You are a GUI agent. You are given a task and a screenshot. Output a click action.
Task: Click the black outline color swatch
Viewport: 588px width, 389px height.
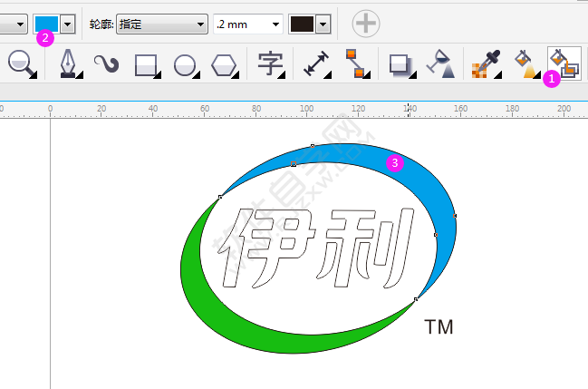pos(302,24)
